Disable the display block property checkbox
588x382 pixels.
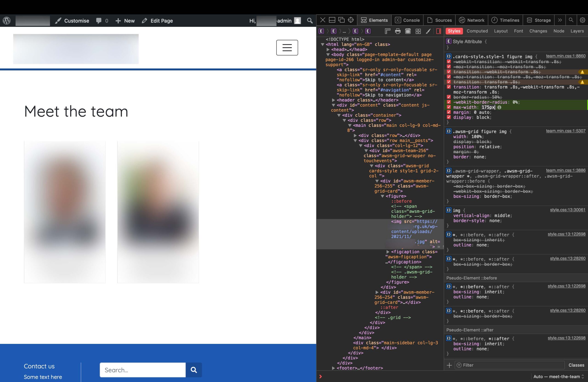(449, 117)
